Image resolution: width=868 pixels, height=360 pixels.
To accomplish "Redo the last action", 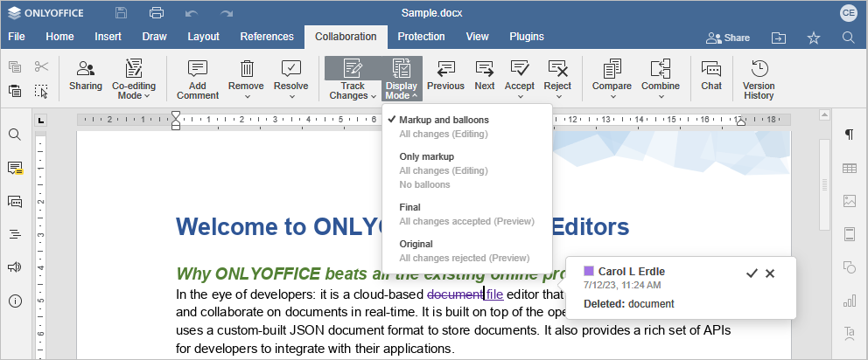I will pos(226,13).
